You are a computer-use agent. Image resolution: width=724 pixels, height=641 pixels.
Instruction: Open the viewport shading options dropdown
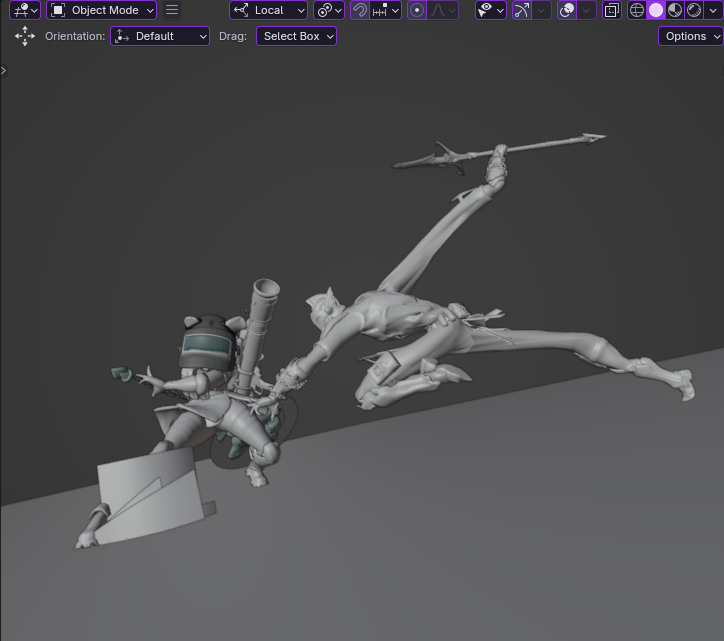tap(713, 10)
